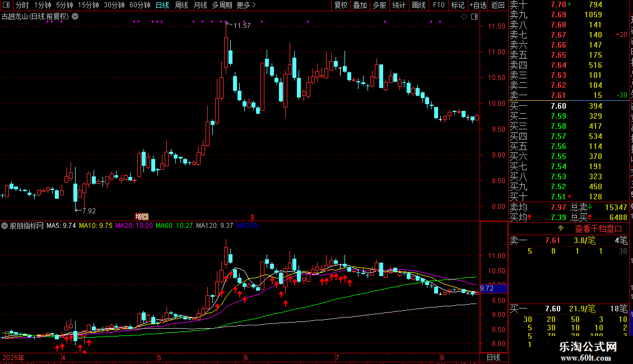Click the 买一 price 7.60 row
The image size is (633, 364).
569,106
